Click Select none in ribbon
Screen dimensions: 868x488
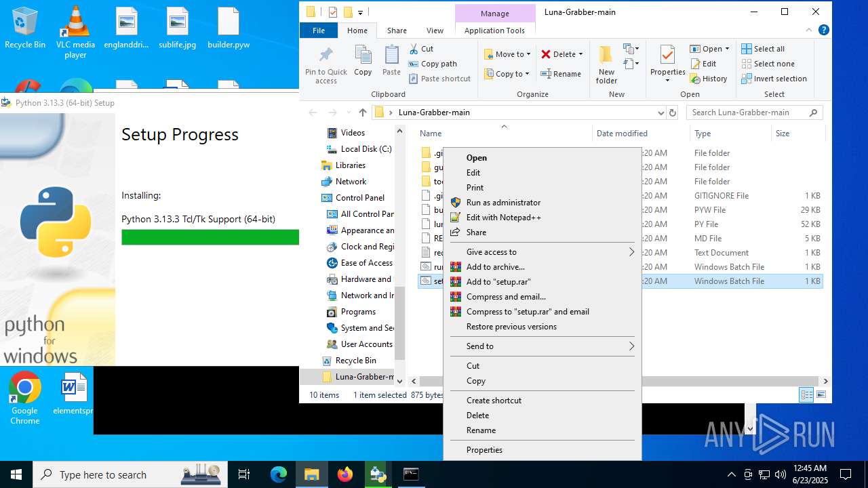point(768,64)
